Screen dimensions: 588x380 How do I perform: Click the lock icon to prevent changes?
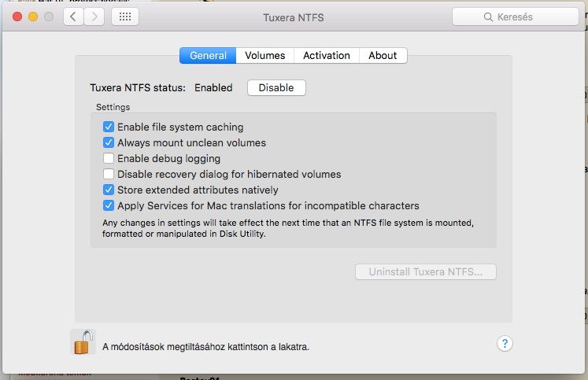click(x=83, y=342)
